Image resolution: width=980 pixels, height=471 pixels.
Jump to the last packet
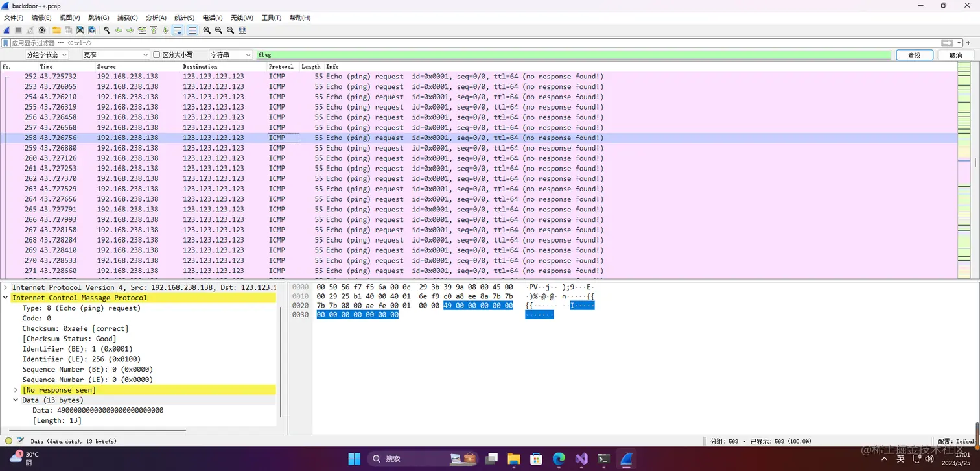point(165,30)
